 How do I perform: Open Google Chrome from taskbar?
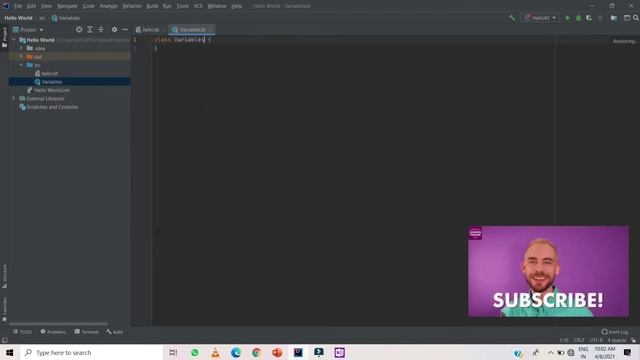point(256,352)
